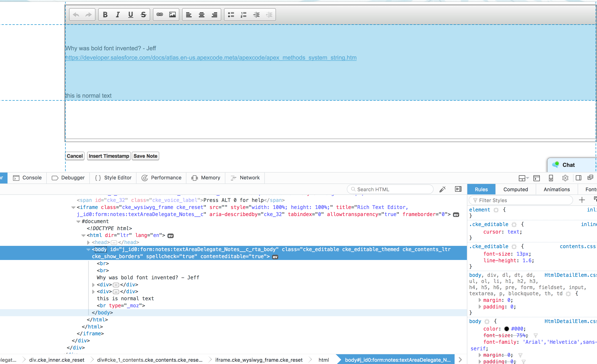
Task: Open the Network tab
Action: point(245,178)
